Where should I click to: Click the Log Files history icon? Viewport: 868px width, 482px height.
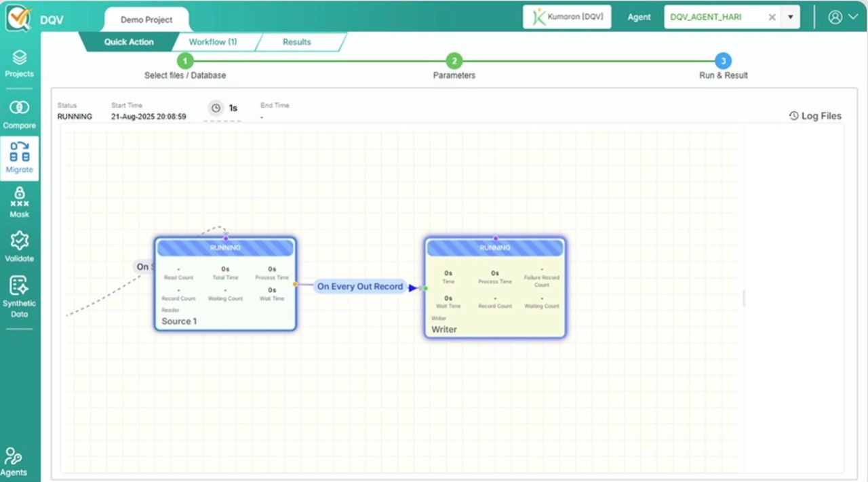click(x=794, y=116)
